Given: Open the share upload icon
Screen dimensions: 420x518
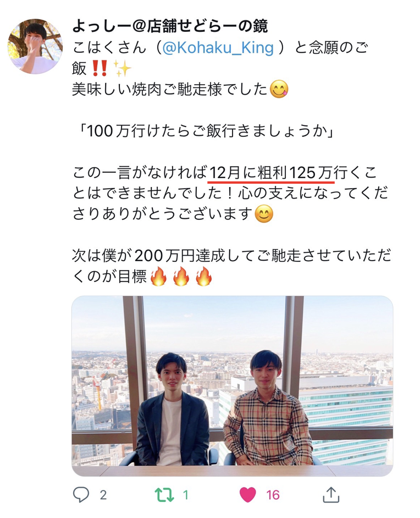Looking at the screenshot, I should tap(331, 494).
